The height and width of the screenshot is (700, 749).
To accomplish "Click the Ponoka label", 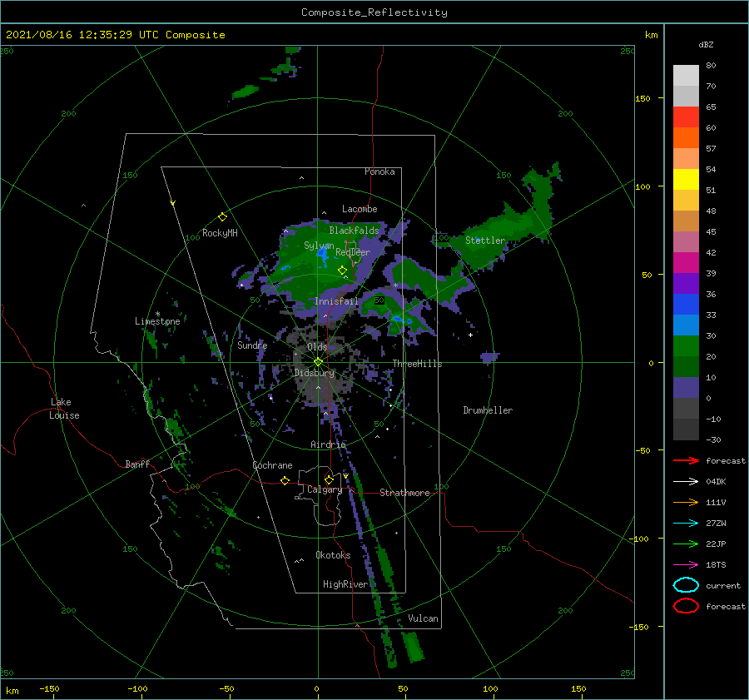I will [379, 171].
